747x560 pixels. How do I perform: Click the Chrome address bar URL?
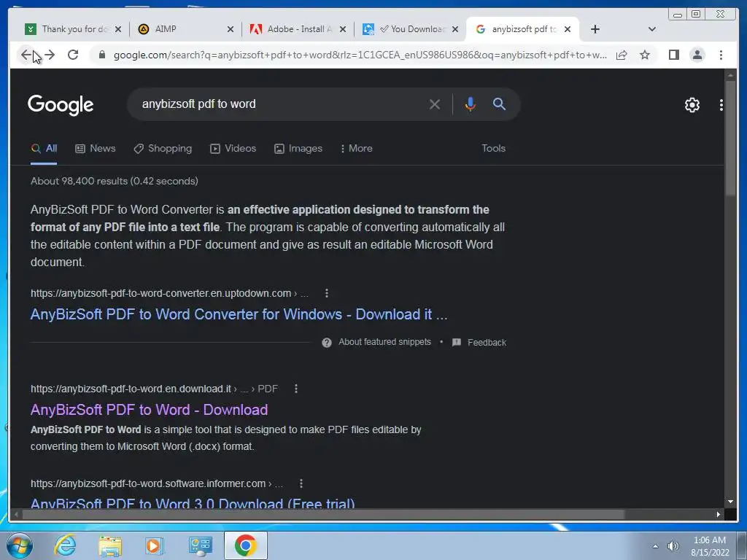[x=360, y=55]
